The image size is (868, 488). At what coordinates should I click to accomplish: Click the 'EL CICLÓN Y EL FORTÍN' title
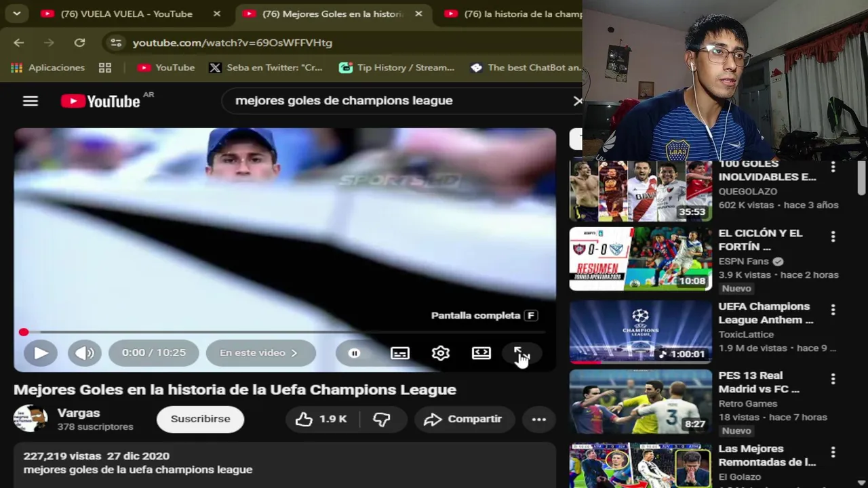point(760,240)
